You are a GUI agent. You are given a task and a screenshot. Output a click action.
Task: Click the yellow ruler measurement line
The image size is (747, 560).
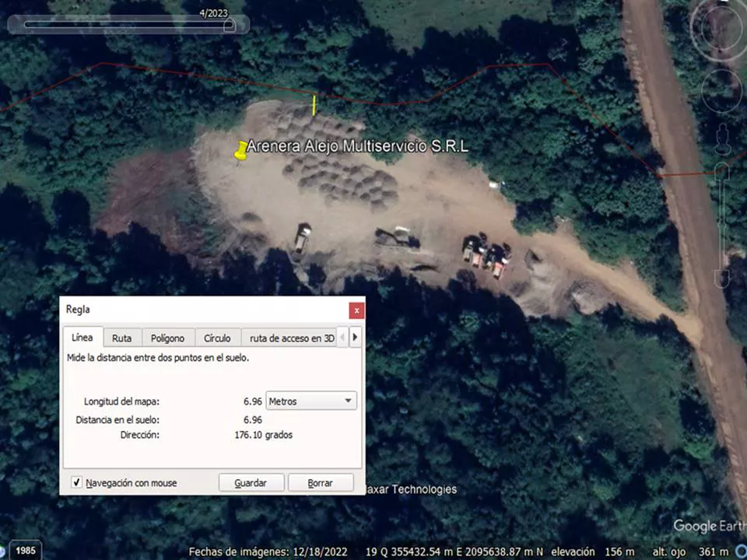click(314, 105)
